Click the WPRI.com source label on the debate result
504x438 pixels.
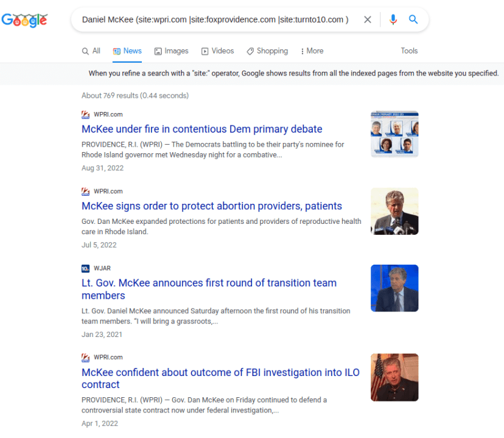point(108,114)
